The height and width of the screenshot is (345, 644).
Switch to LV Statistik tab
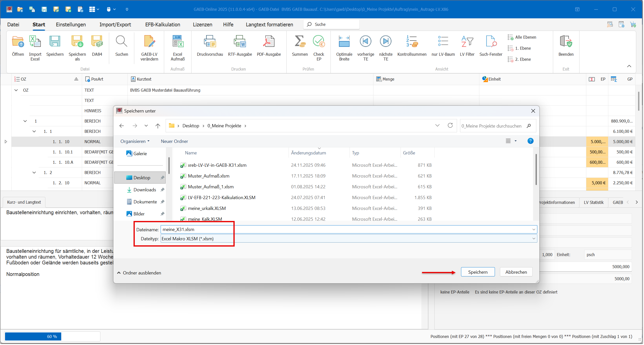(x=594, y=202)
